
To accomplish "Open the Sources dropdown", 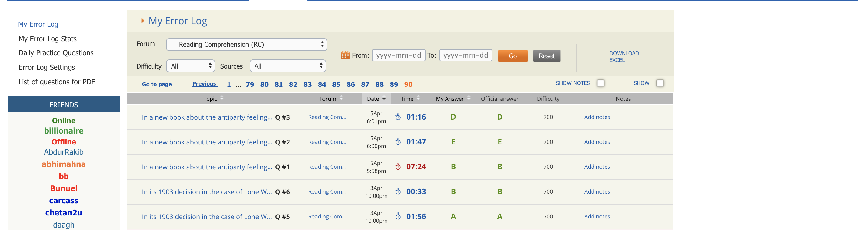I will 287,66.
